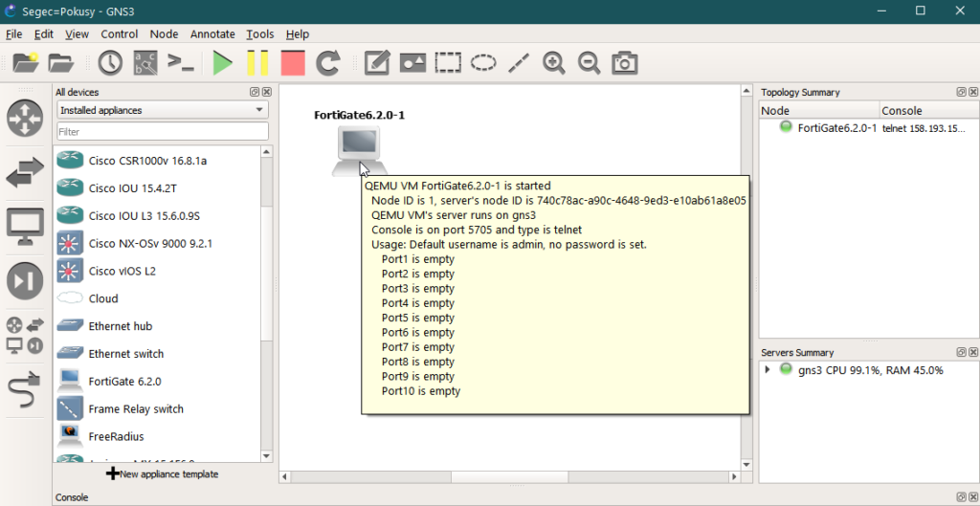Start all nodes with green play icon
This screenshot has width=980, height=506.
[222, 63]
